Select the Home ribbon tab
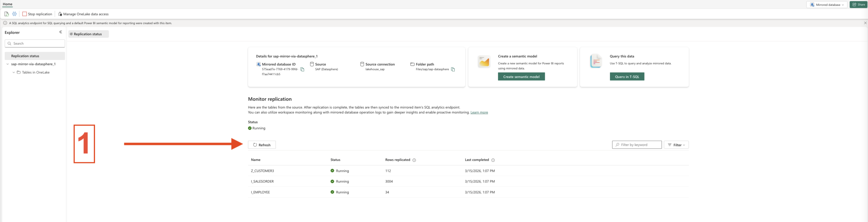Image resolution: width=868 pixels, height=222 pixels. (7, 4)
